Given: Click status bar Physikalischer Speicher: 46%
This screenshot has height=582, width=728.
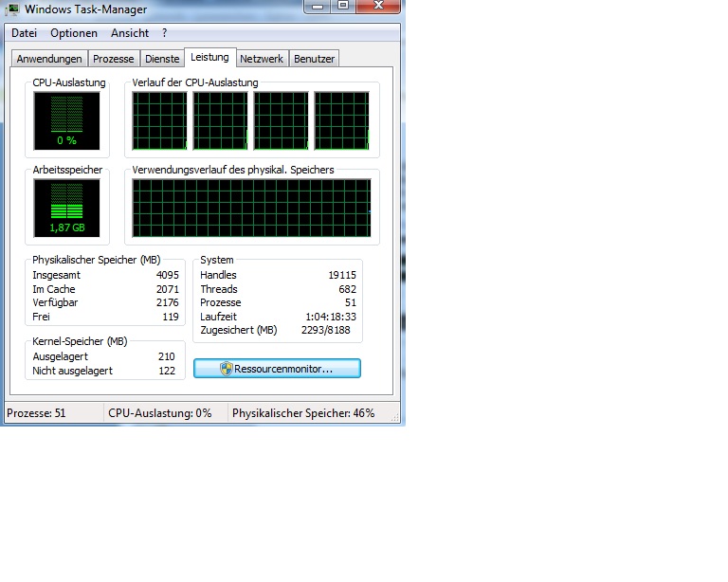Looking at the screenshot, I should tap(303, 413).
